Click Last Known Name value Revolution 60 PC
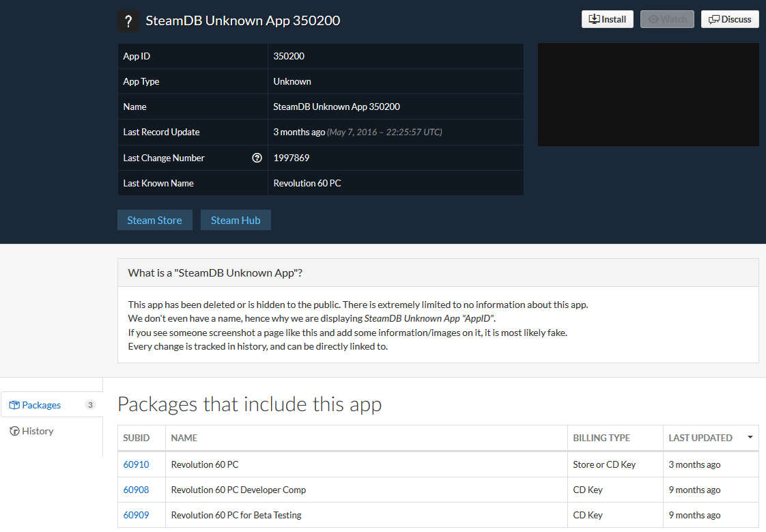This screenshot has height=532, width=766. point(307,183)
